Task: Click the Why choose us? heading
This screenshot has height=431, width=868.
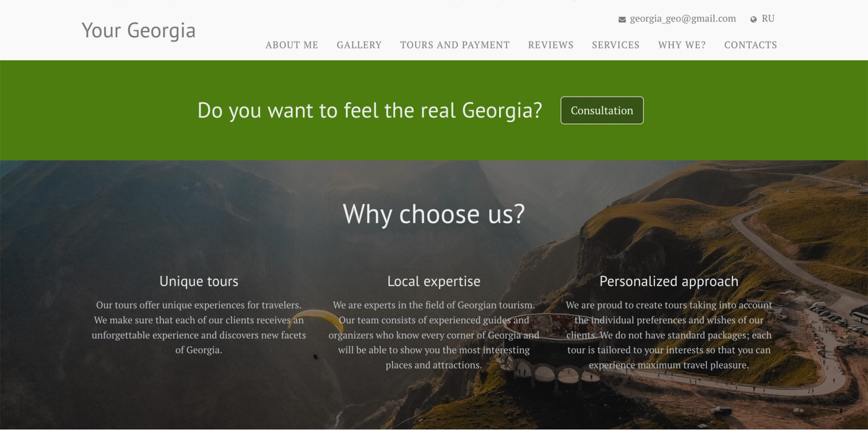Action: [x=434, y=214]
